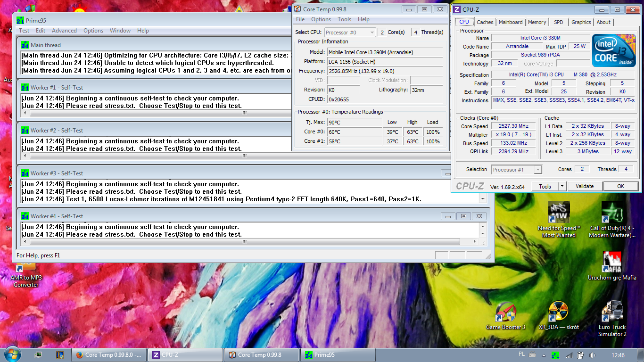Click the Worker #1 Self-Test window icon

point(25,88)
